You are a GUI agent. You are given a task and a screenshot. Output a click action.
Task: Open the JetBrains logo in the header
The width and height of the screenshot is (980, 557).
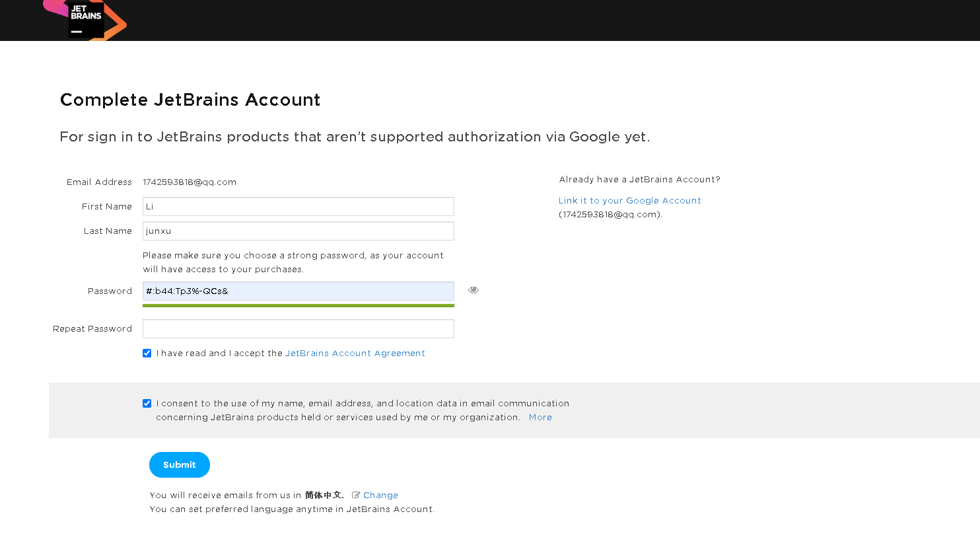pos(85,20)
